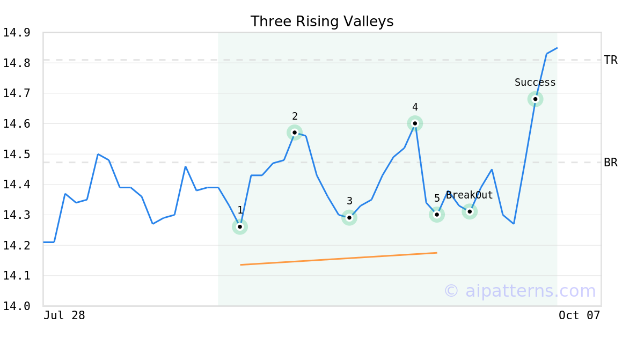Click the Oct 07 end date label
The width and height of the screenshot is (644, 338).
point(579,315)
